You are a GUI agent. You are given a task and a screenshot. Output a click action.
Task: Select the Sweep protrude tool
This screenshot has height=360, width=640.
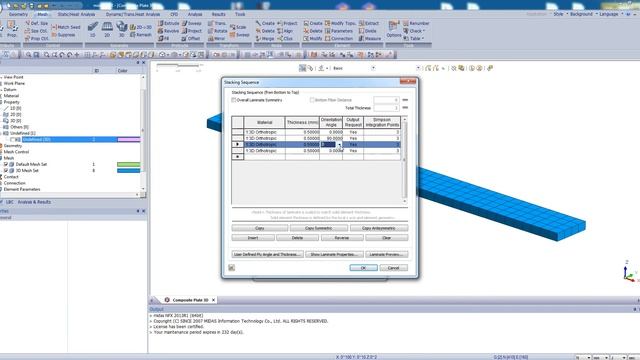(191, 23)
